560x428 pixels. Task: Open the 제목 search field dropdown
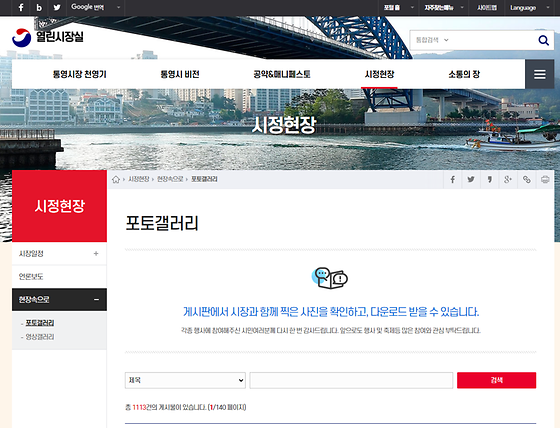click(185, 380)
